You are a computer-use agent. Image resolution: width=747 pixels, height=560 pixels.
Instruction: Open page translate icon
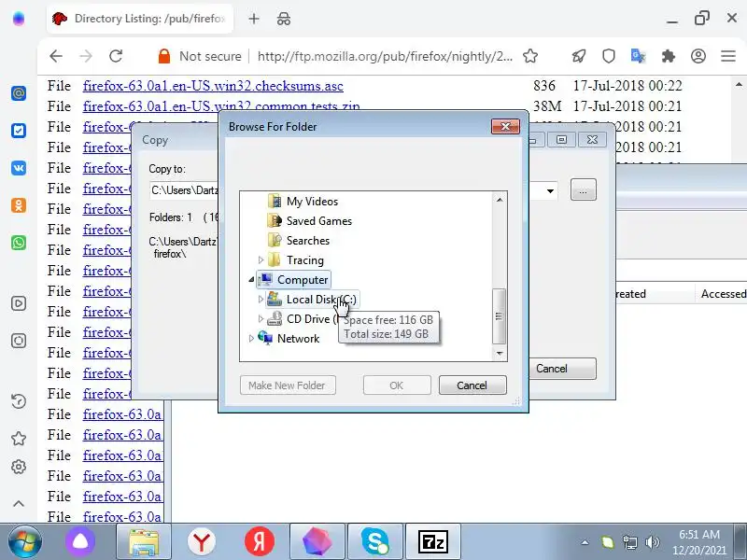638,56
